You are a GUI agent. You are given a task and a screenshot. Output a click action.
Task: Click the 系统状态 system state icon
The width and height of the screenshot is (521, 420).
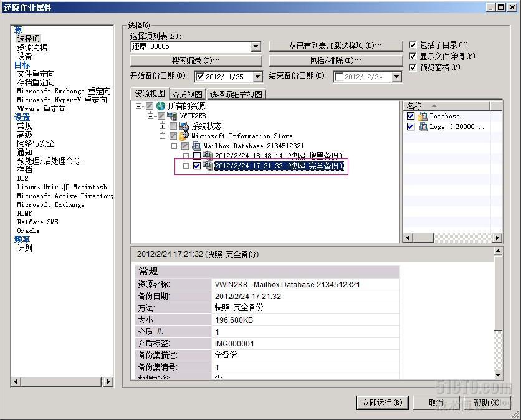pos(184,126)
